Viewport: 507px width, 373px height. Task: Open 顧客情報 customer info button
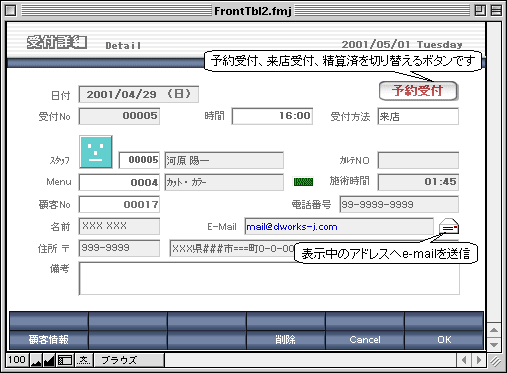pyautogui.click(x=49, y=340)
